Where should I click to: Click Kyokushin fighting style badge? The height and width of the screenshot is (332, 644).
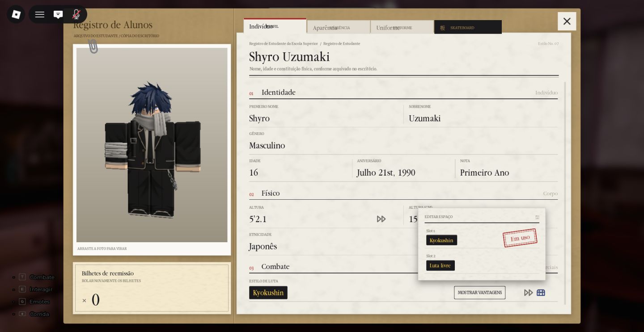[x=268, y=293]
